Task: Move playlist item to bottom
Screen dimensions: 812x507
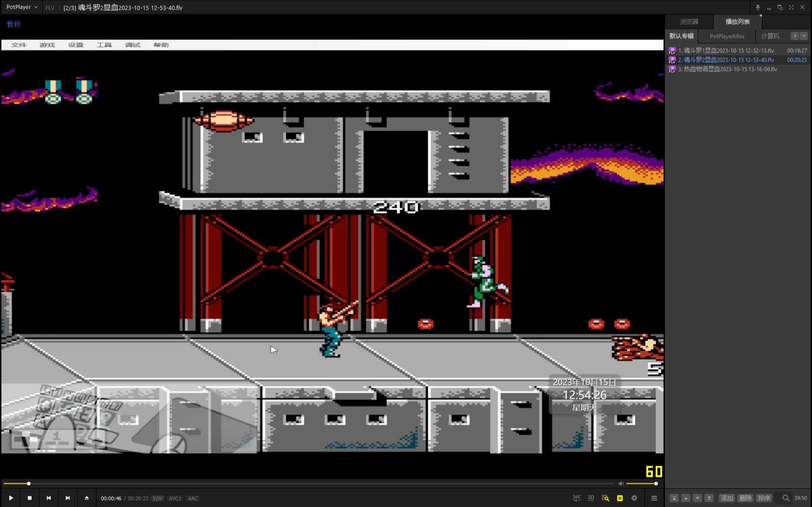Action: point(709,498)
